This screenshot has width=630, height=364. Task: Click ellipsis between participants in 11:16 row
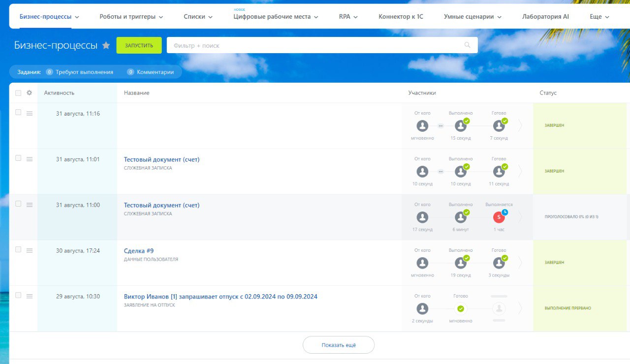tap(441, 126)
